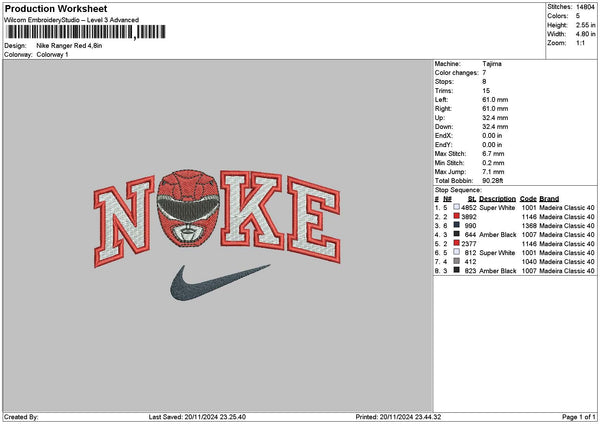This screenshot has height=424, width=600.
Task: Select design name 'Nike Ranger Red 4,8in'
Action: click(69, 46)
